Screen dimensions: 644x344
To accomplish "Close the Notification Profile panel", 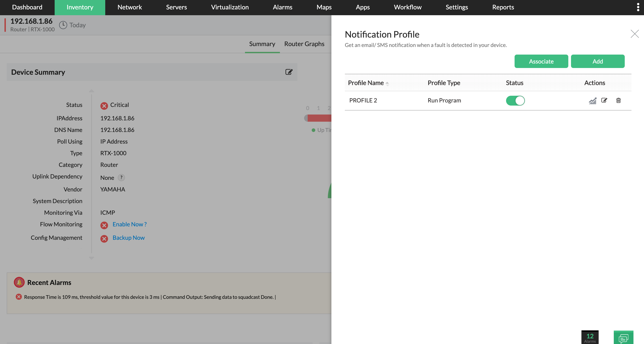I will [634, 34].
